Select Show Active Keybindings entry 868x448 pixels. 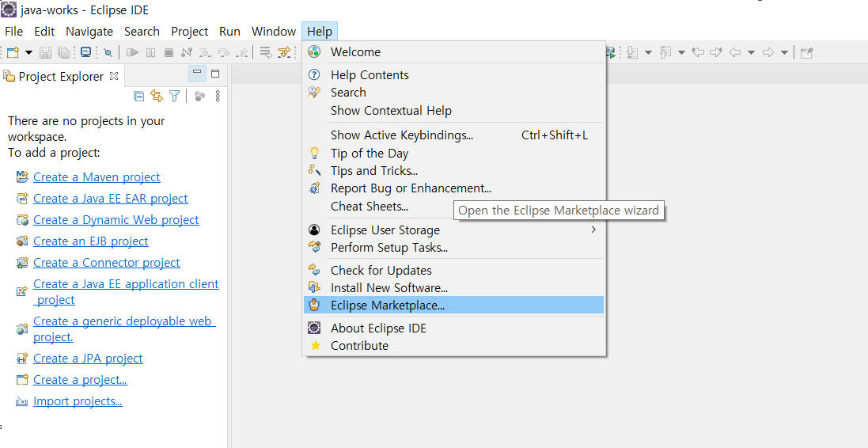pos(454,135)
